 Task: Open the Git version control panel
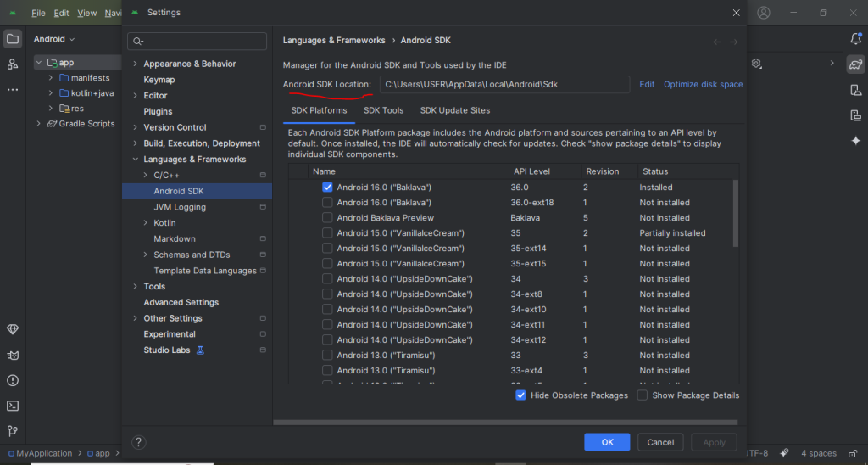point(13,431)
